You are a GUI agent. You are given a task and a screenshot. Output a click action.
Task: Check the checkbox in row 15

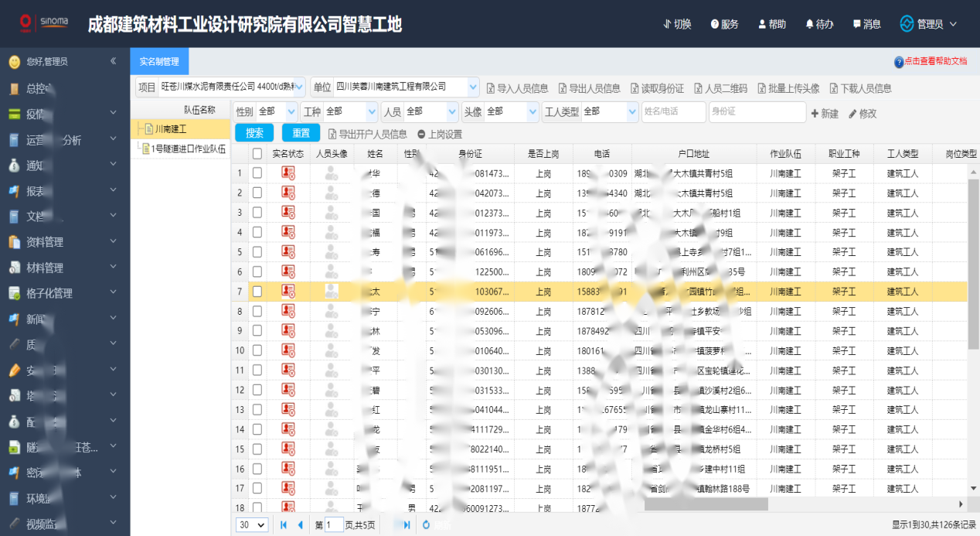coord(257,449)
